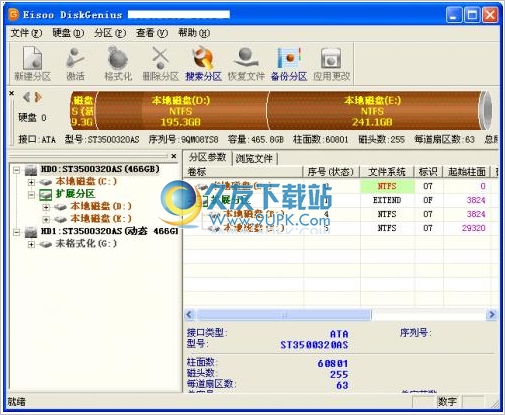Expand the 本地磁盘 (D:) tree node
The image size is (505, 415).
[x=46, y=207]
